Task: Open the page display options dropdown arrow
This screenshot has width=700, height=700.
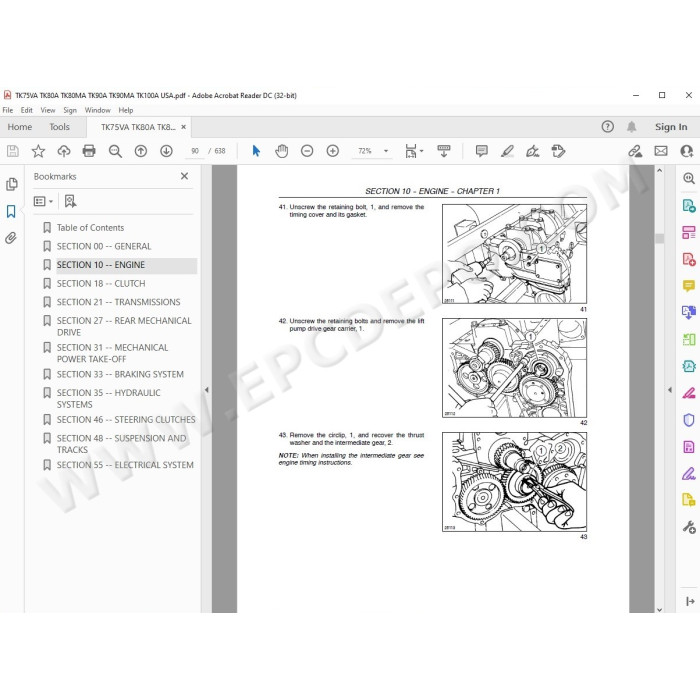Action: [x=421, y=151]
